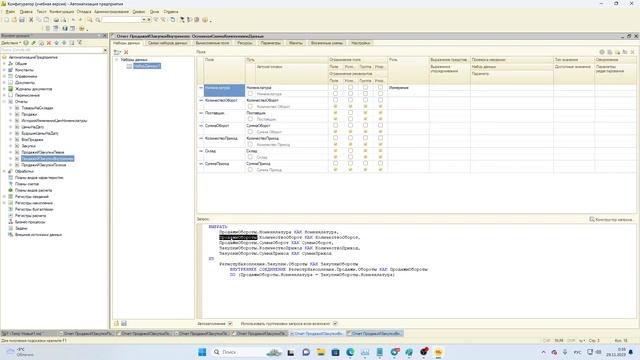Screen dimensions: 640x360
Task: Click the yellow 1C icon in taskbar
Action: (x=438, y=352)
